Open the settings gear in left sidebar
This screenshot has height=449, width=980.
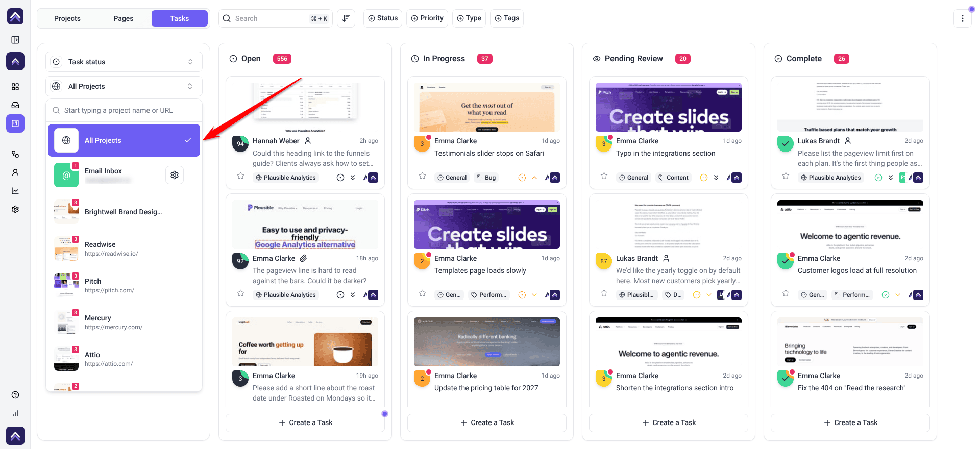tap(15, 209)
